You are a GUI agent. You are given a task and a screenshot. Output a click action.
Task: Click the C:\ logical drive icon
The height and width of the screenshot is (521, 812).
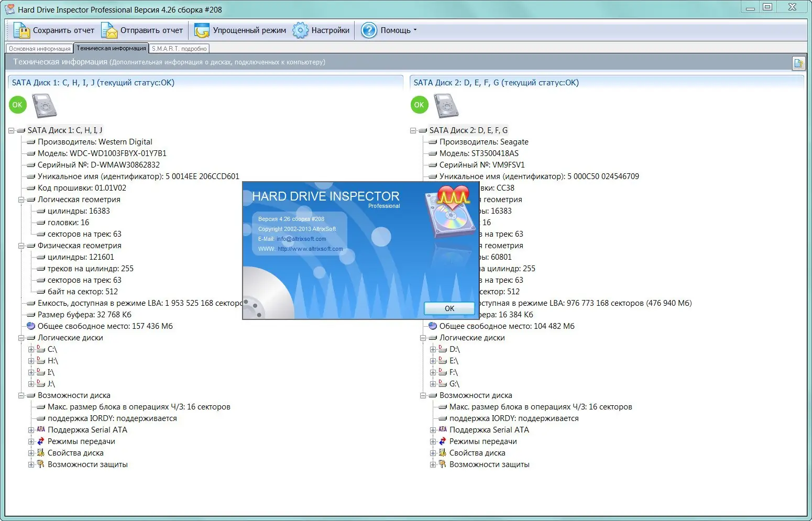click(41, 349)
